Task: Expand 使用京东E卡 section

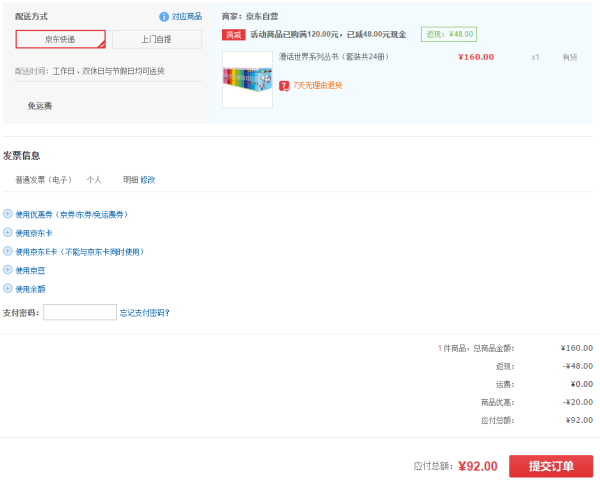Action: [80, 251]
